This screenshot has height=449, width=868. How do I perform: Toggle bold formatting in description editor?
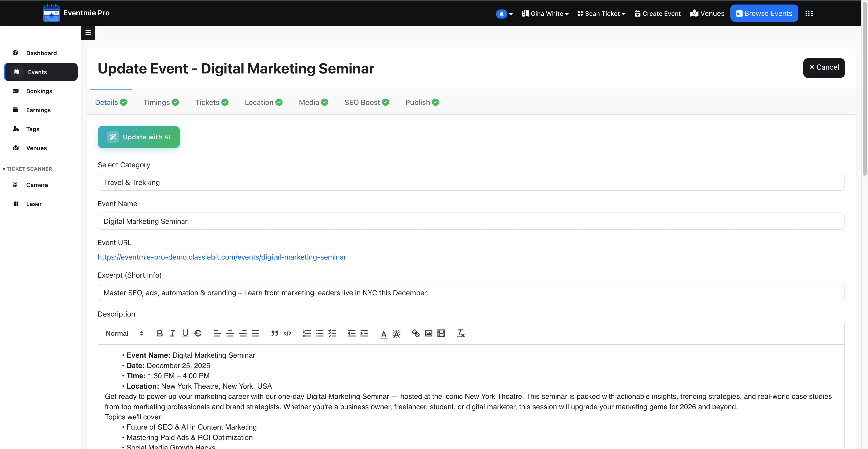tap(160, 333)
